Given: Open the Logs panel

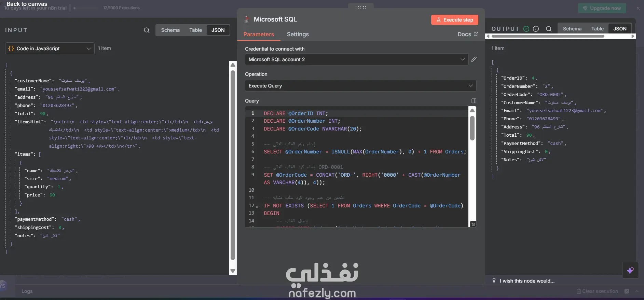Looking at the screenshot, I should (x=27, y=291).
